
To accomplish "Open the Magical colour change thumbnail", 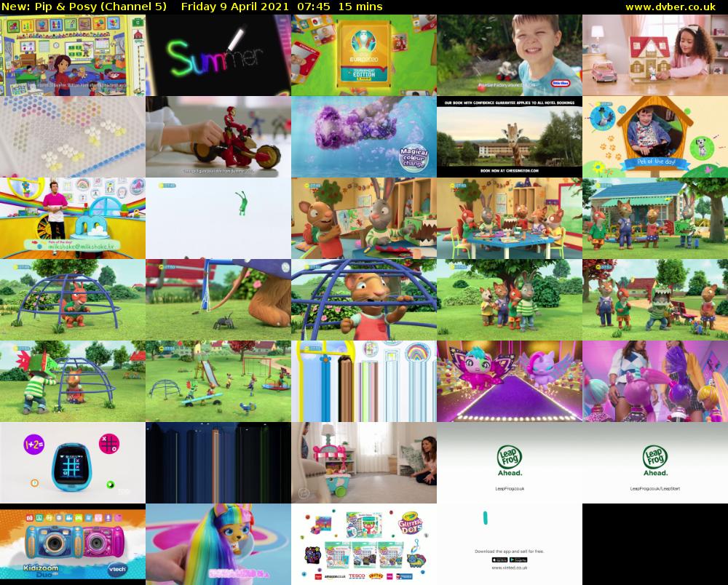I will click(364, 137).
